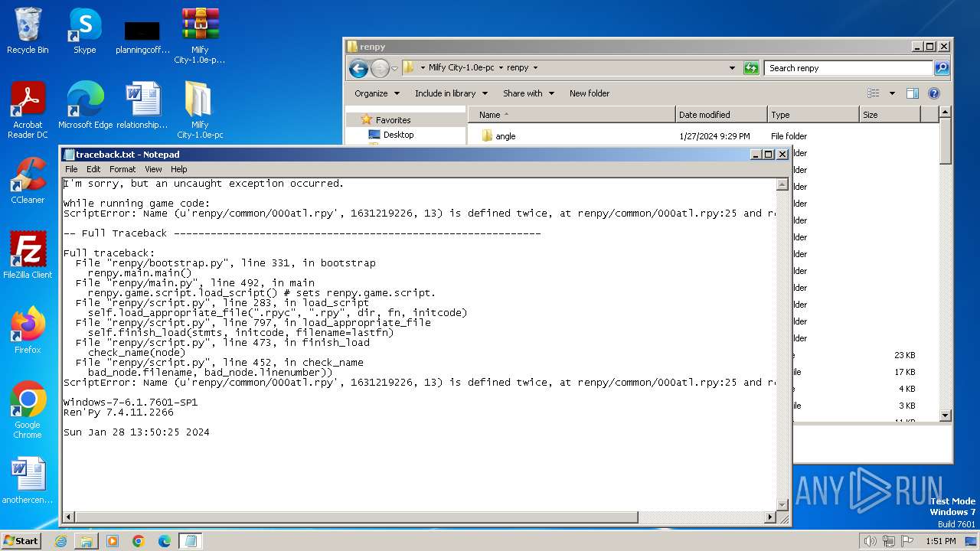
Task: Open Windows Media Player taskbar icon
Action: tap(113, 541)
